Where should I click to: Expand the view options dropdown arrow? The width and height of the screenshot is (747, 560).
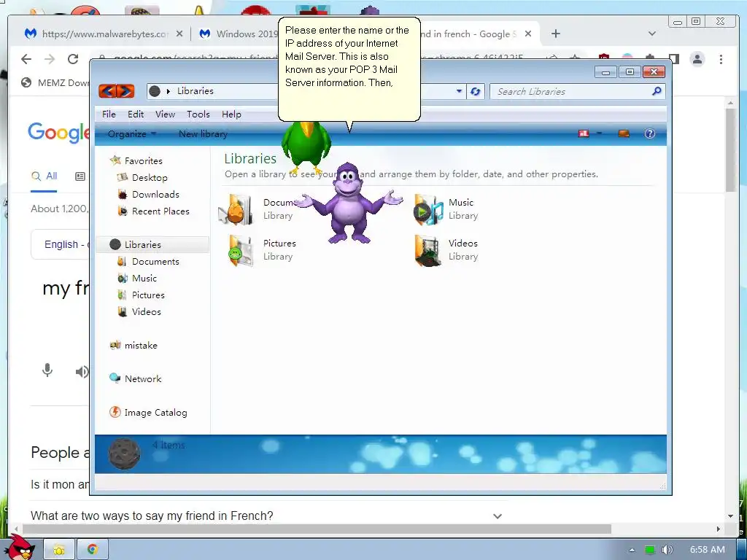click(600, 134)
